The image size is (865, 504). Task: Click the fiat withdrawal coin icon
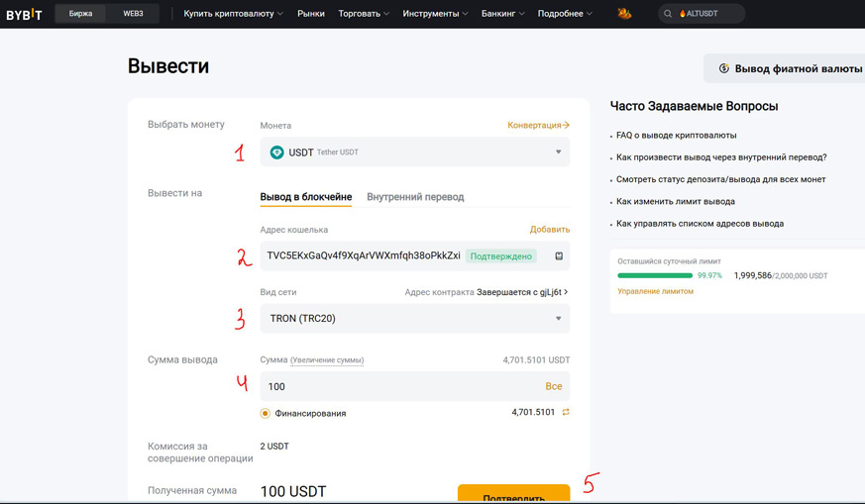[723, 68]
